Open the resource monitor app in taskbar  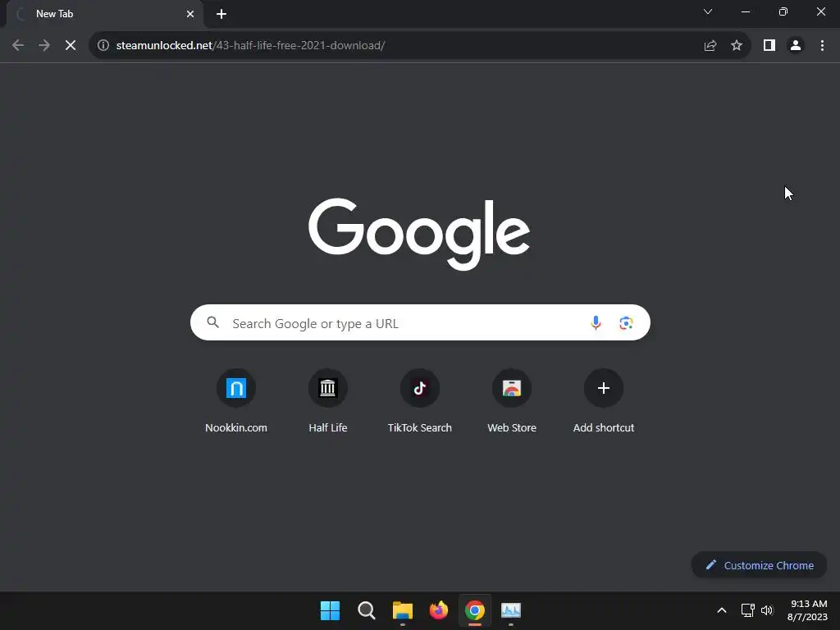point(511,610)
